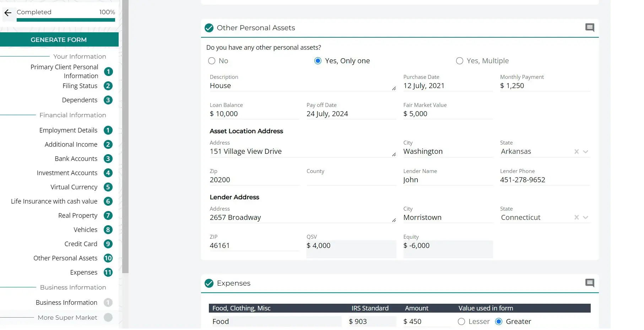Go to Primary Client Personal Information
Image resolution: width=644 pixels, height=330 pixels.
64,71
